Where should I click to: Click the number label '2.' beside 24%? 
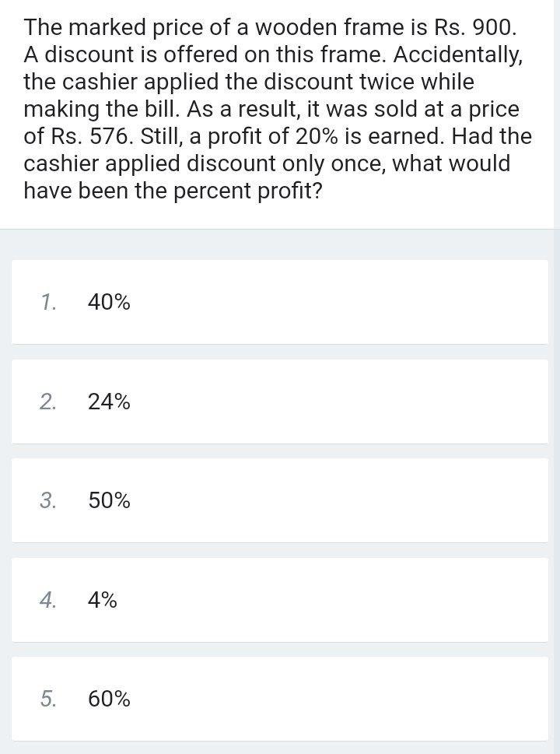(x=47, y=402)
